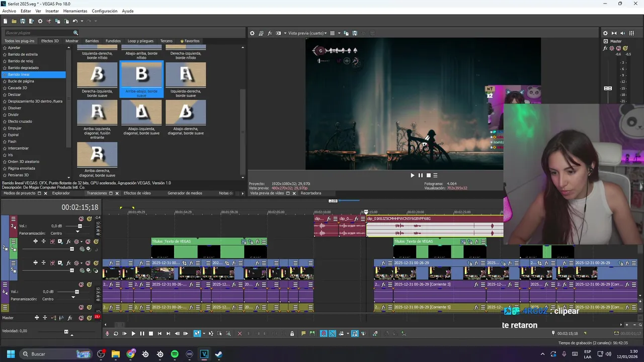Undo the last action

75,21
